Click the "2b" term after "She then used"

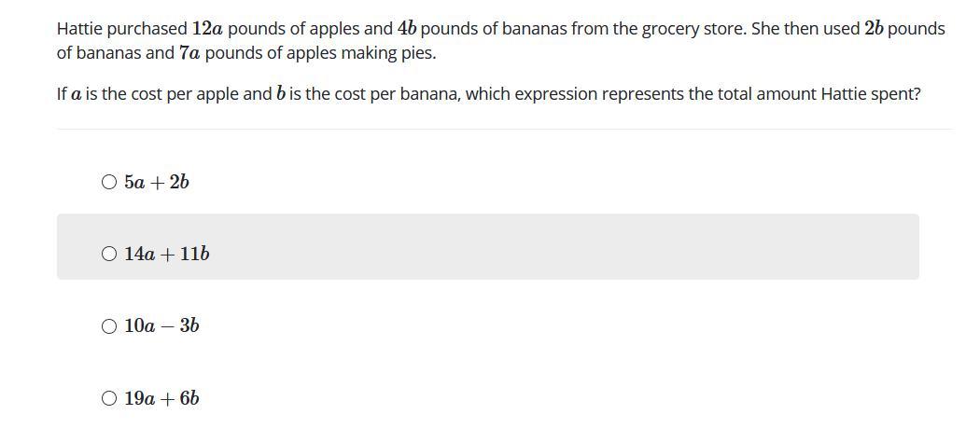pyautogui.click(x=875, y=29)
